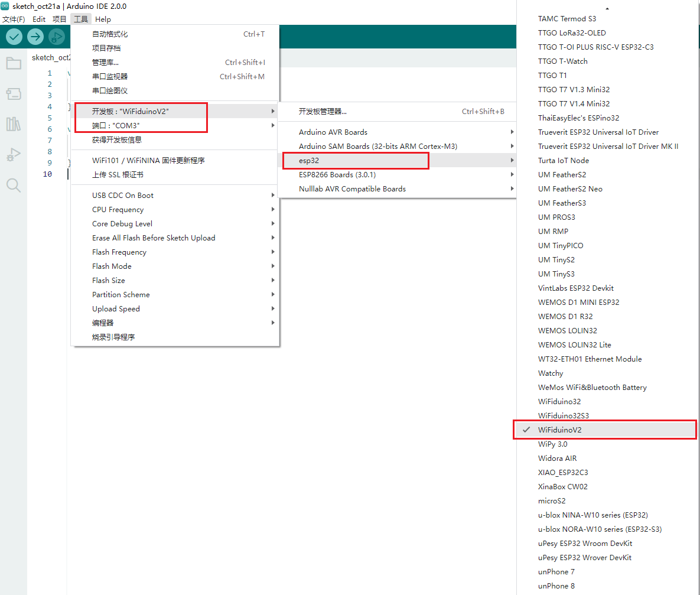Choose the WiFiduino32S3 board option
The width and height of the screenshot is (700, 595).
[563, 415]
